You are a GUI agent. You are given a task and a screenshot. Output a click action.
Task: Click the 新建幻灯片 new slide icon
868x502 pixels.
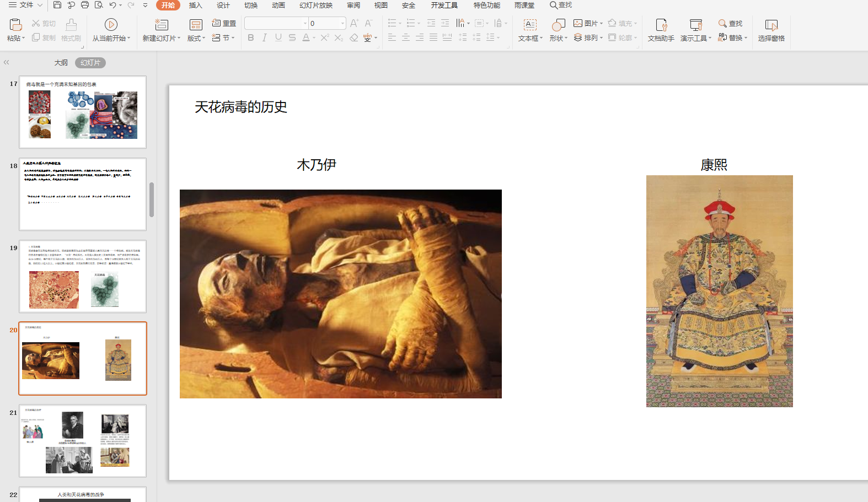coord(161,24)
